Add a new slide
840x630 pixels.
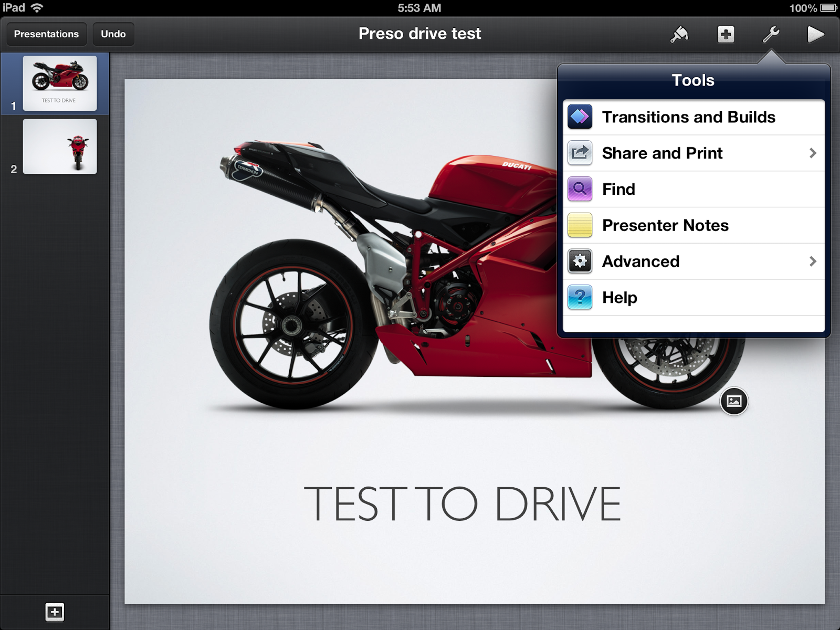click(55, 612)
